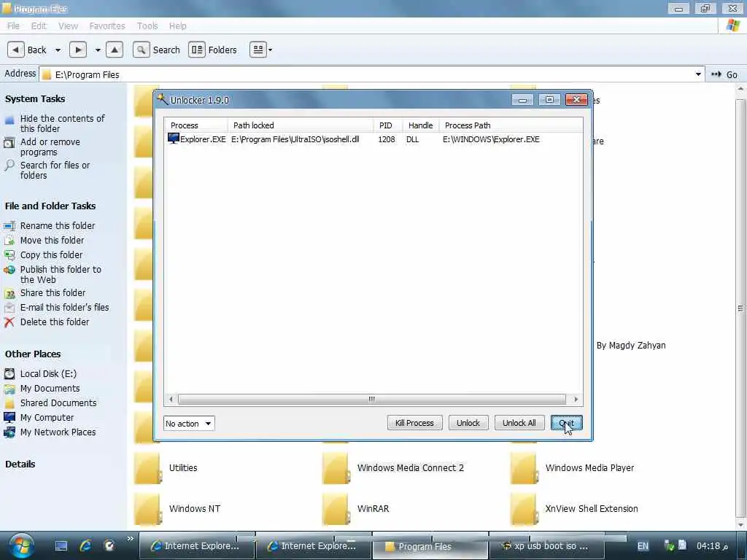Click Share this folder task
The image size is (747, 560).
(x=53, y=292)
